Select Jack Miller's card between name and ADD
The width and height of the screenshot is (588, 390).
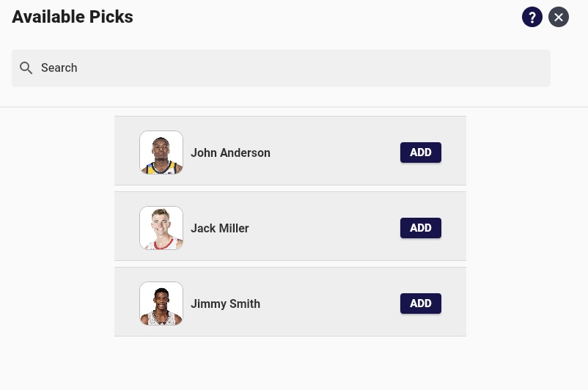(x=324, y=228)
